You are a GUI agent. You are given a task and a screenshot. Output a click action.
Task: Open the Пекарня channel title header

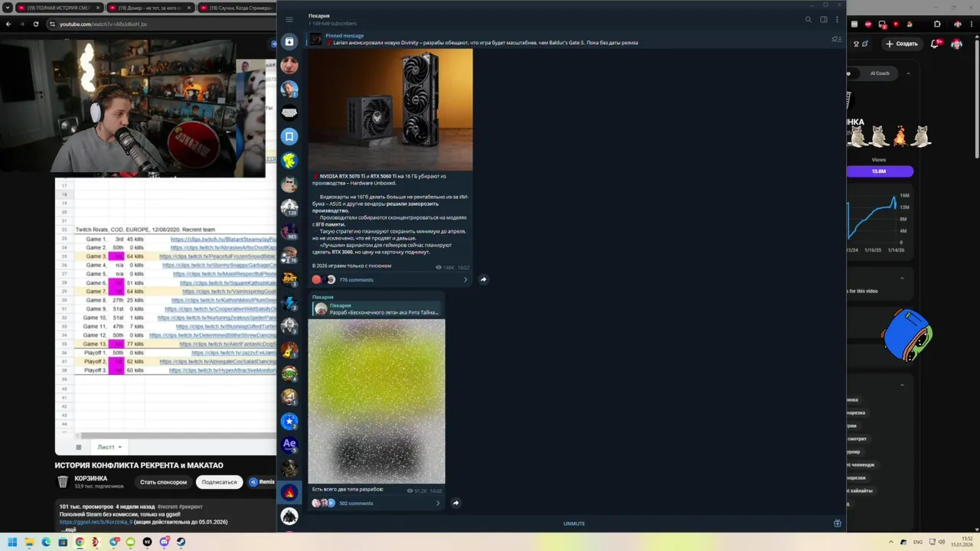coord(319,15)
